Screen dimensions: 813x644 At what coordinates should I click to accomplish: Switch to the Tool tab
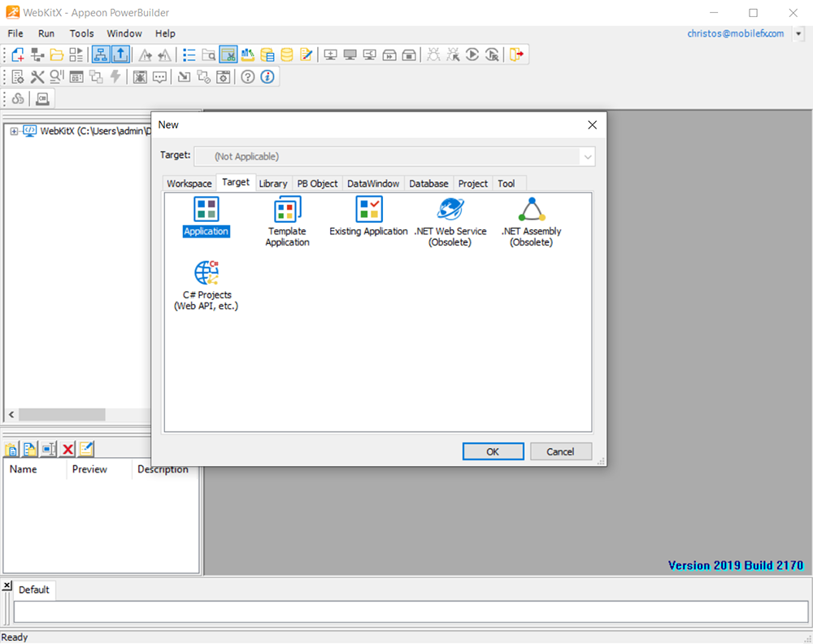tap(506, 184)
